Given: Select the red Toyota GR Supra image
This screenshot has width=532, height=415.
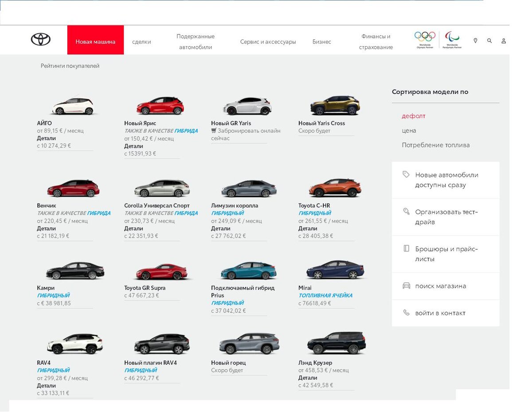Looking at the screenshot, I should click(161, 271).
